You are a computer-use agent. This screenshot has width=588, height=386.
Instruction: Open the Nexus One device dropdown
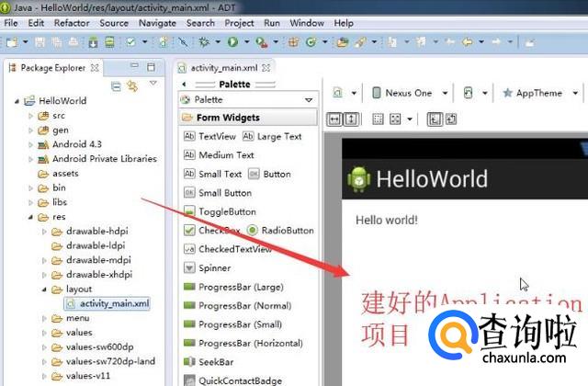(445, 93)
